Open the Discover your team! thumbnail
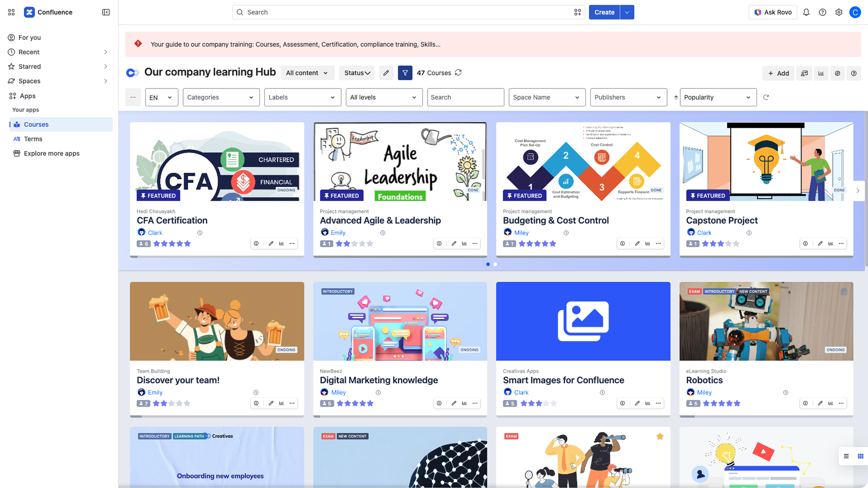The image size is (868, 488). 217,322
